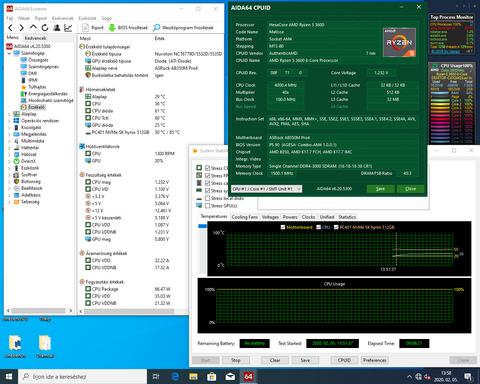
Task: Open the Nézet menu
Action: (x=24, y=18)
